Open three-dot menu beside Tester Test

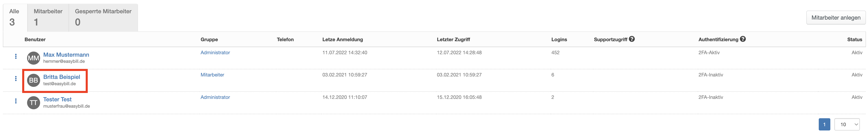[x=15, y=101]
